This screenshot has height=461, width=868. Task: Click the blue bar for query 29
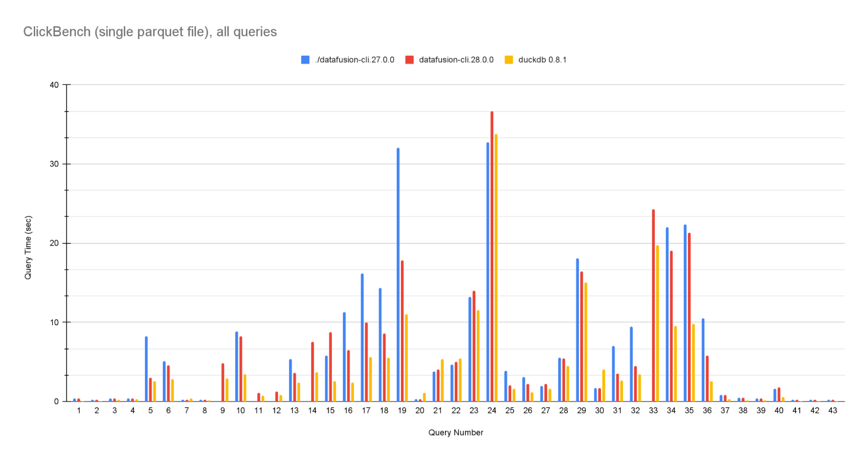pos(578,330)
